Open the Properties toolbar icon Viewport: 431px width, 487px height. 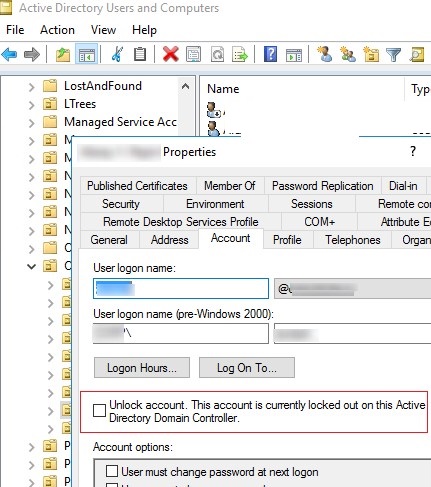[194, 54]
